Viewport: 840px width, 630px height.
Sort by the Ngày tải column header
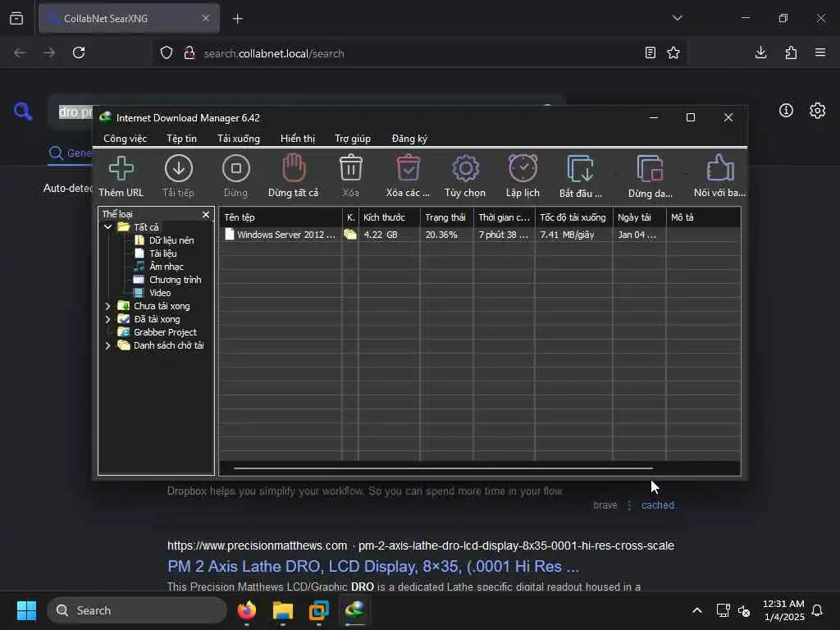point(639,217)
